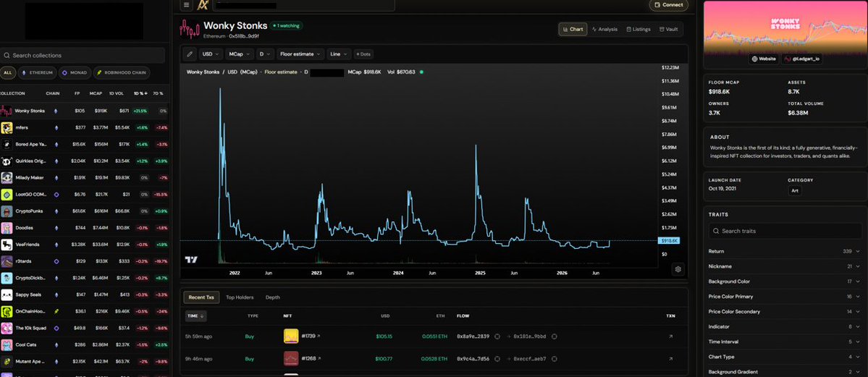This screenshot has height=377, width=868.
Task: Copy address 0x8a9e…2839 via its circle icon
Action: tap(497, 336)
